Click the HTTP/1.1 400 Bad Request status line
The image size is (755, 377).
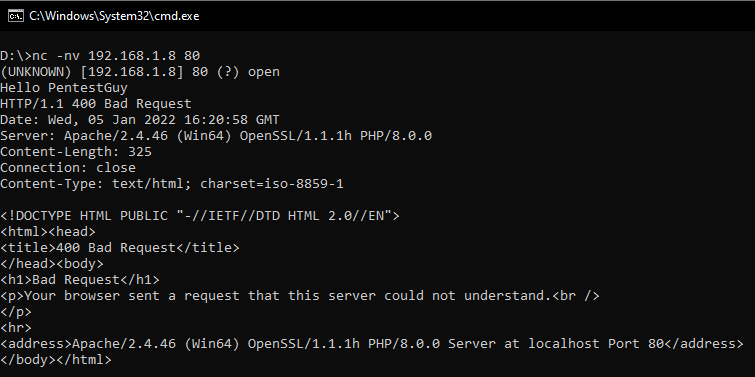coord(96,104)
